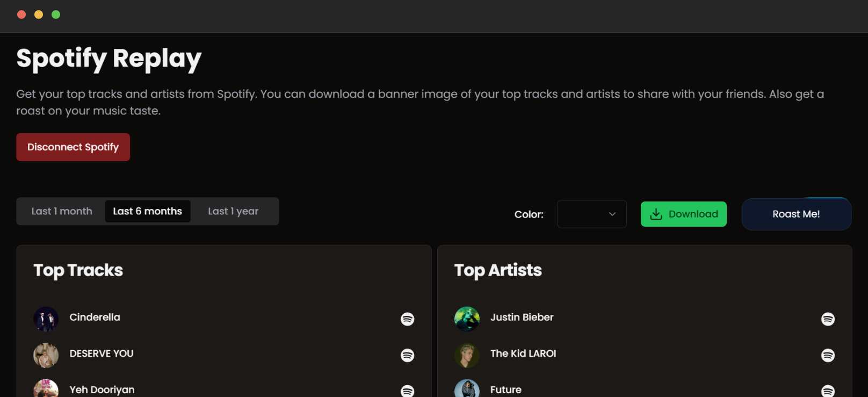Open Cinderella track in Spotify via its icon
Image resolution: width=868 pixels, height=397 pixels.
coord(407,319)
